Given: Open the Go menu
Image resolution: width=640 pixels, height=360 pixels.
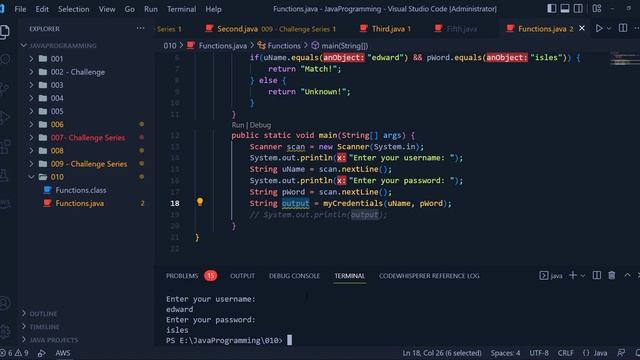Looking at the screenshot, I should point(129,9).
